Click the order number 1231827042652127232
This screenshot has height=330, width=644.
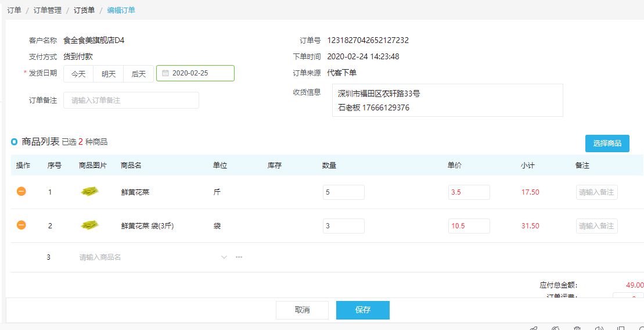[x=368, y=40]
